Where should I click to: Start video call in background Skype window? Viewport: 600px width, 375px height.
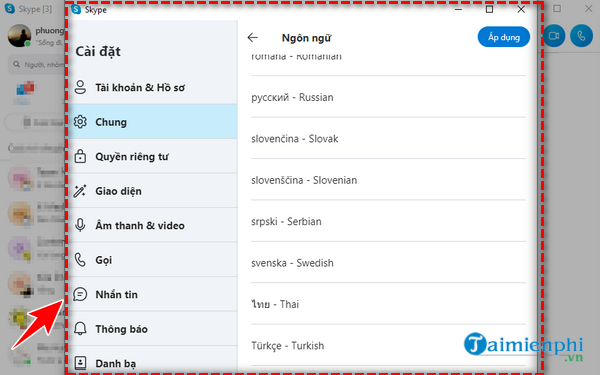[x=554, y=36]
